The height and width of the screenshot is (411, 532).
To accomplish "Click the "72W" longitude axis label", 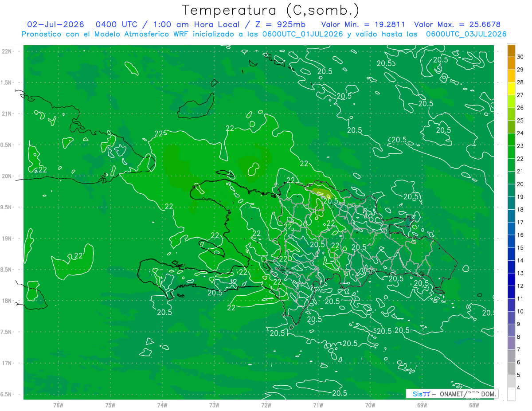I will click(x=266, y=405).
